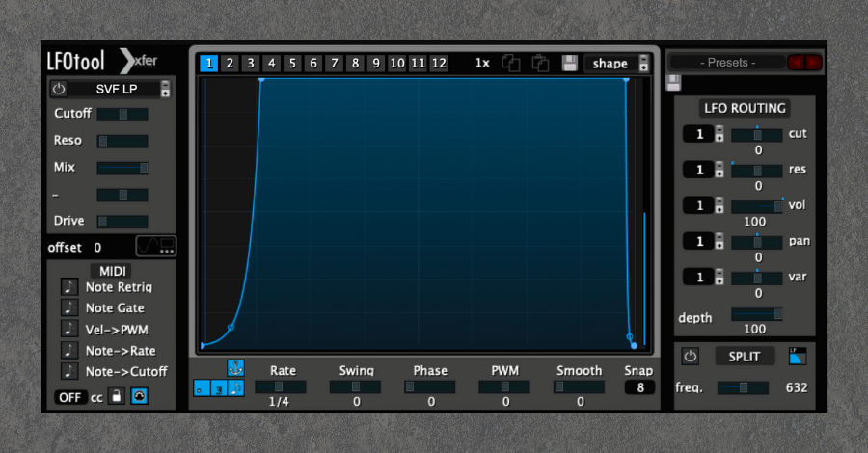Select the normal note rate mode icon
This screenshot has width=868, height=453.
click(236, 387)
